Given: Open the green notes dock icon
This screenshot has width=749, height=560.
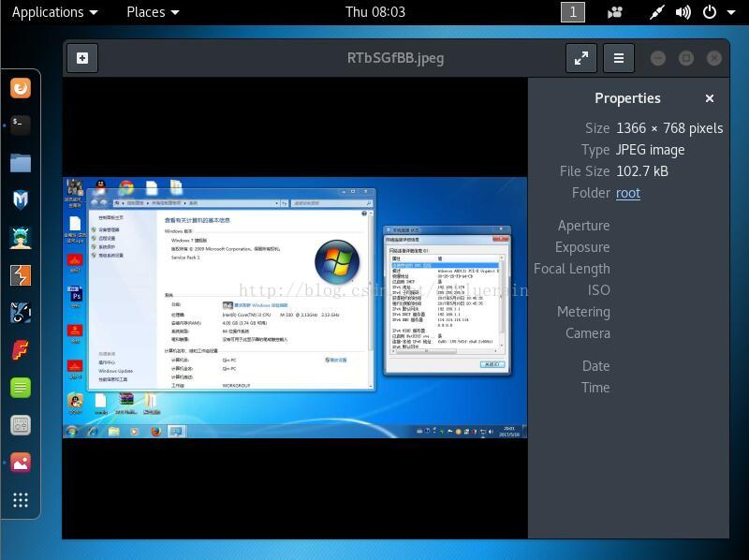Looking at the screenshot, I should 21,388.
